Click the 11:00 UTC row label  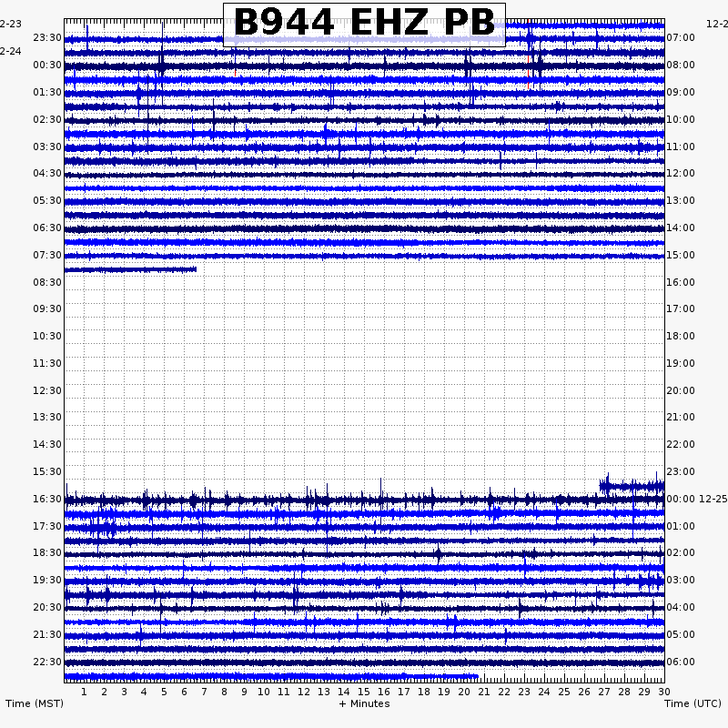[681, 147]
